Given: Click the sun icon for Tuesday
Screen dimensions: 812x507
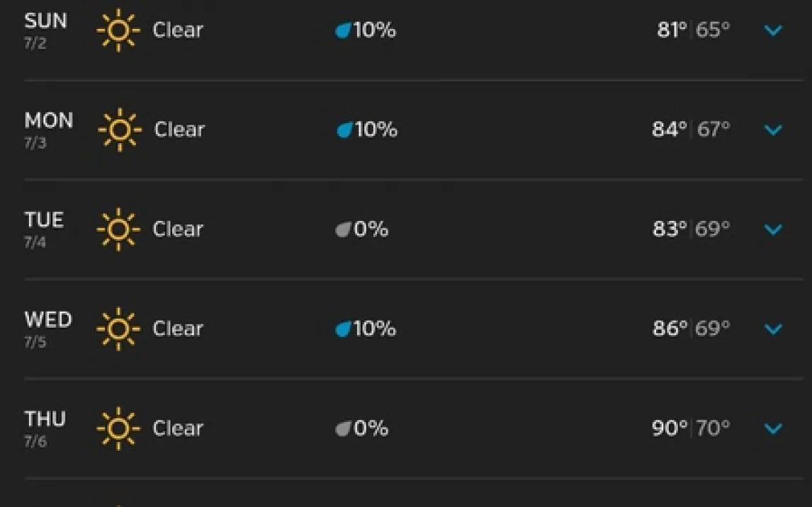Looking at the screenshot, I should click(x=118, y=229).
